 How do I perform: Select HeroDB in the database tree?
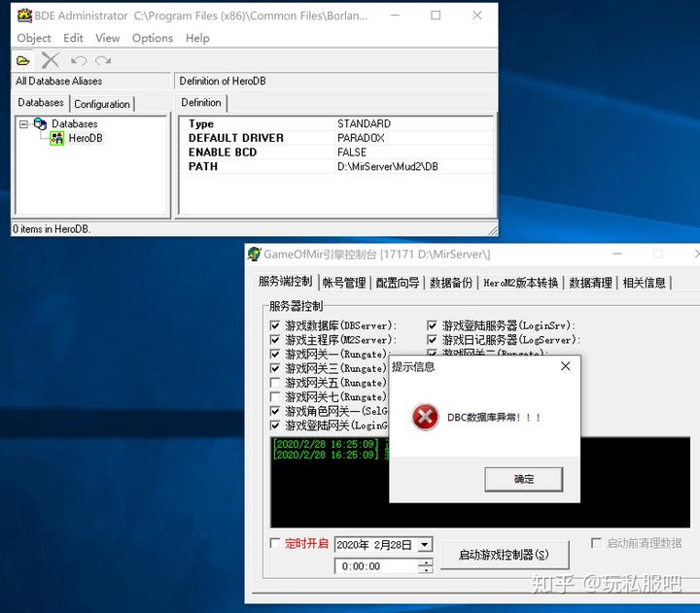click(86, 138)
